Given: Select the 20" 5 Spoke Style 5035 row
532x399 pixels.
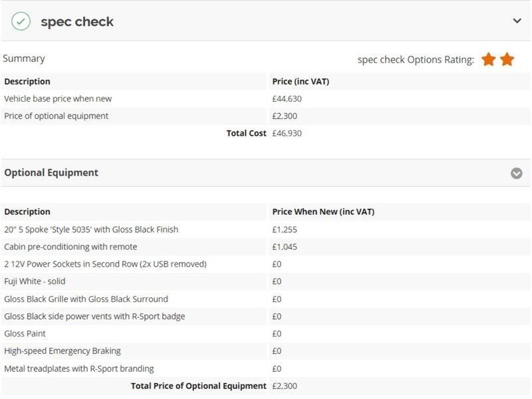Looking at the screenshot, I should pos(265,229).
